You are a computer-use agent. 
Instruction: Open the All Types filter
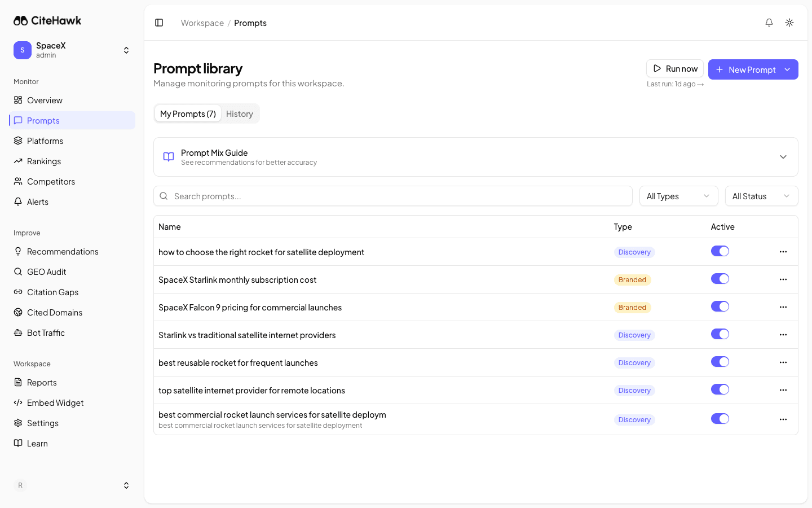point(679,196)
